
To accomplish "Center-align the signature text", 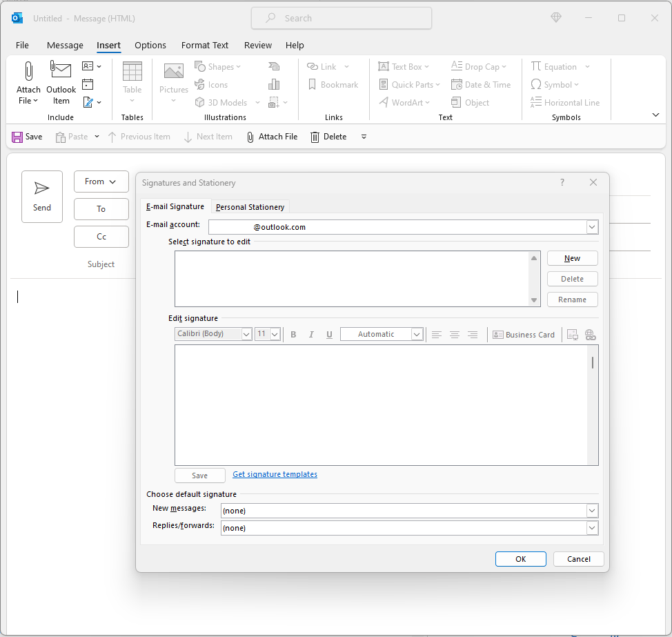I will pyautogui.click(x=454, y=335).
